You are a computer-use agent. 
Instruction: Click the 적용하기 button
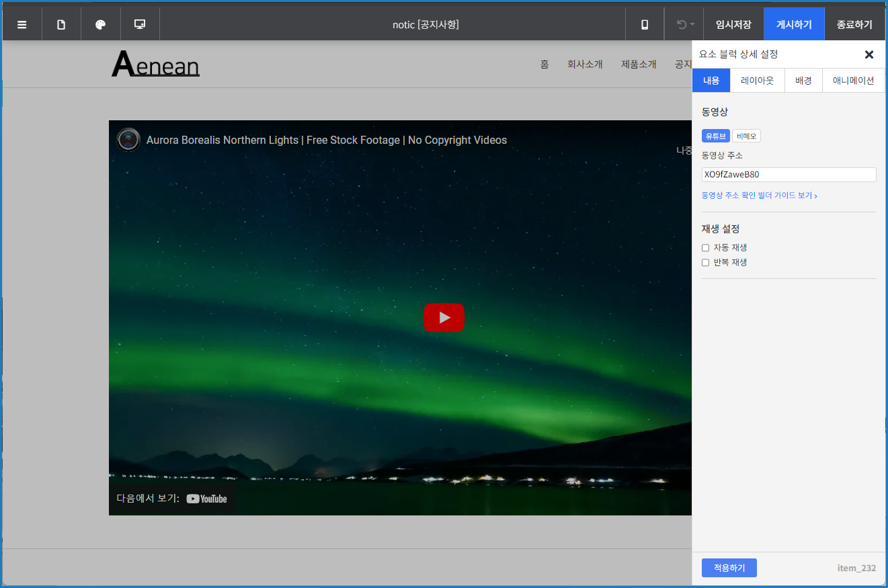[729, 568]
